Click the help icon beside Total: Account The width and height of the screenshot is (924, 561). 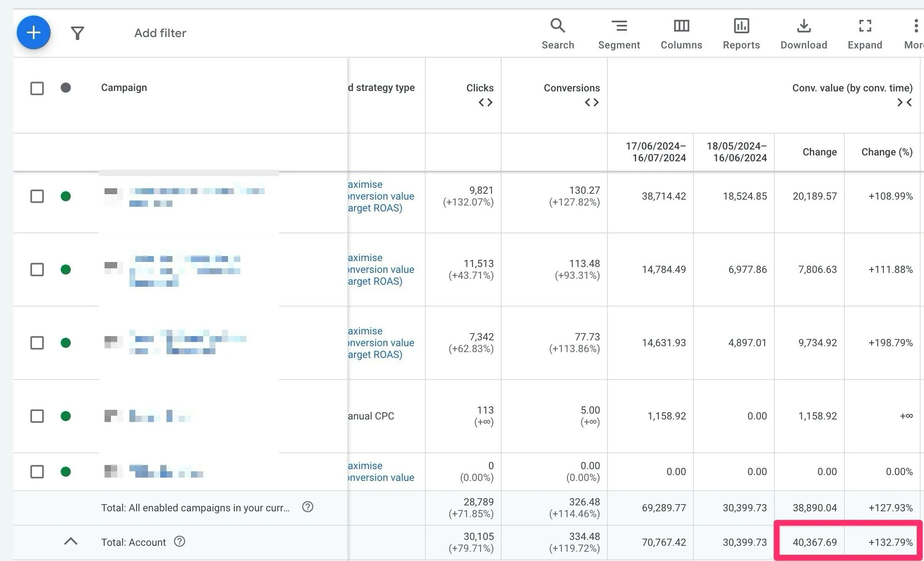pos(180,542)
